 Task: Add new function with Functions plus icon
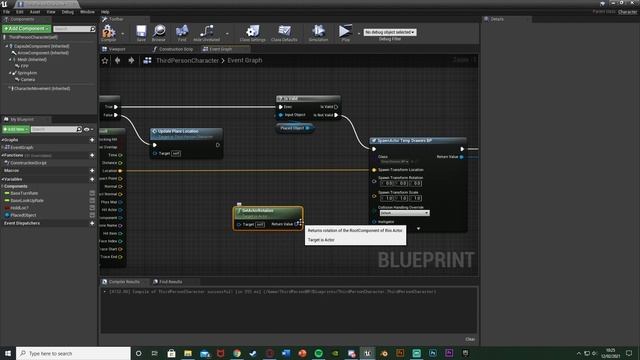click(92, 156)
